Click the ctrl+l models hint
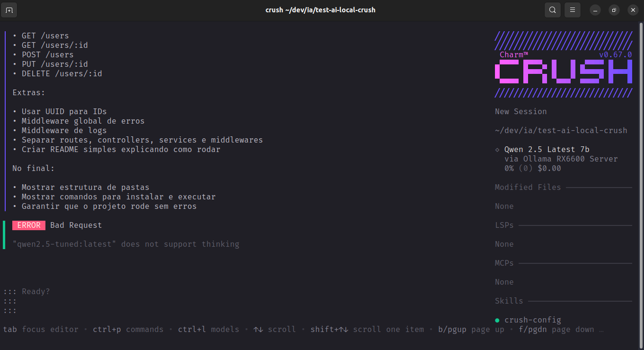The height and width of the screenshot is (350, 644). (x=209, y=330)
